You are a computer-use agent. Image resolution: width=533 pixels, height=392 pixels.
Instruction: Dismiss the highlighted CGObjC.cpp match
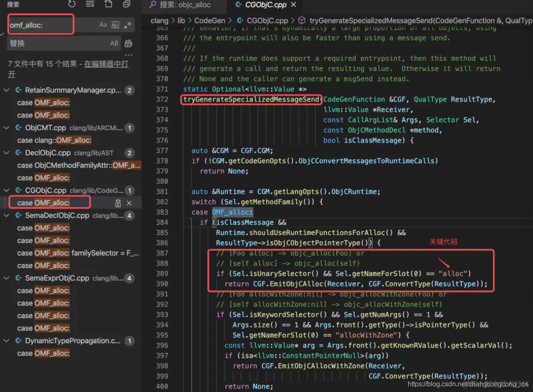tap(129, 203)
